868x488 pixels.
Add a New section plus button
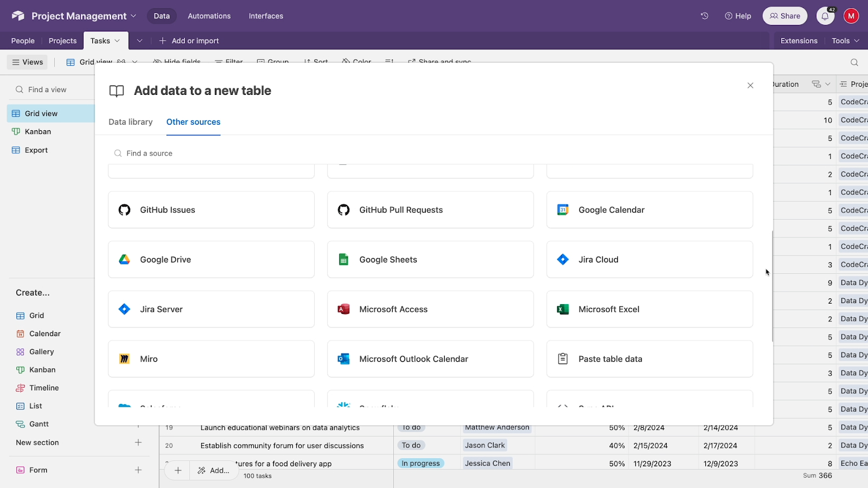pyautogui.click(x=138, y=442)
